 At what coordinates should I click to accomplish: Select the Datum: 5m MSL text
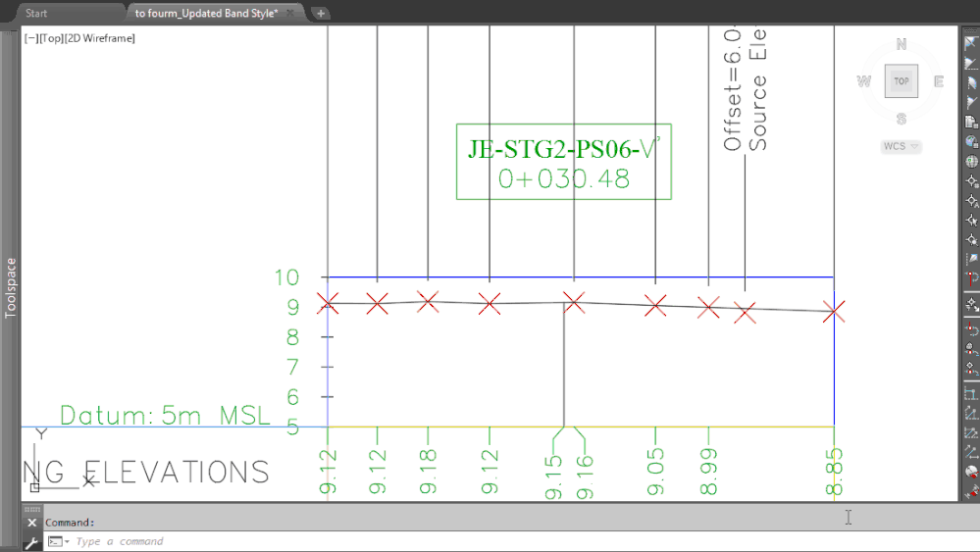pos(165,416)
